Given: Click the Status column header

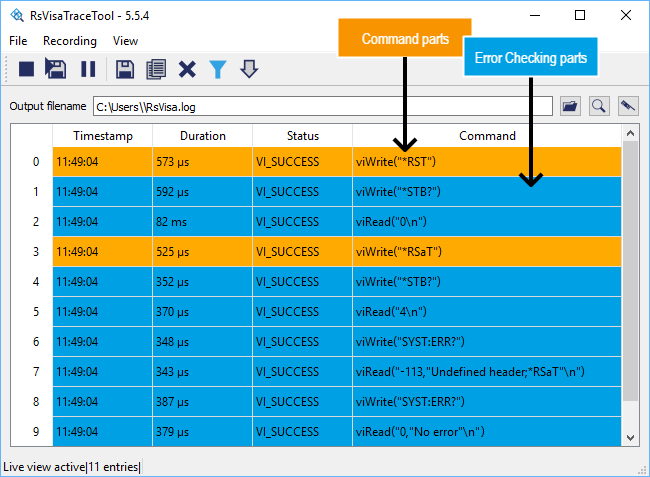Looking at the screenshot, I should tap(303, 136).
